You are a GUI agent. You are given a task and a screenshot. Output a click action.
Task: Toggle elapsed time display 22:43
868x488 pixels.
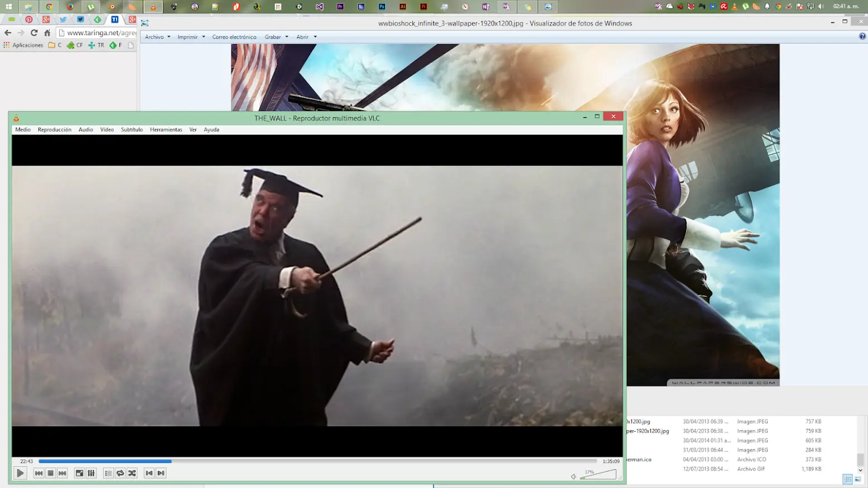(26, 461)
